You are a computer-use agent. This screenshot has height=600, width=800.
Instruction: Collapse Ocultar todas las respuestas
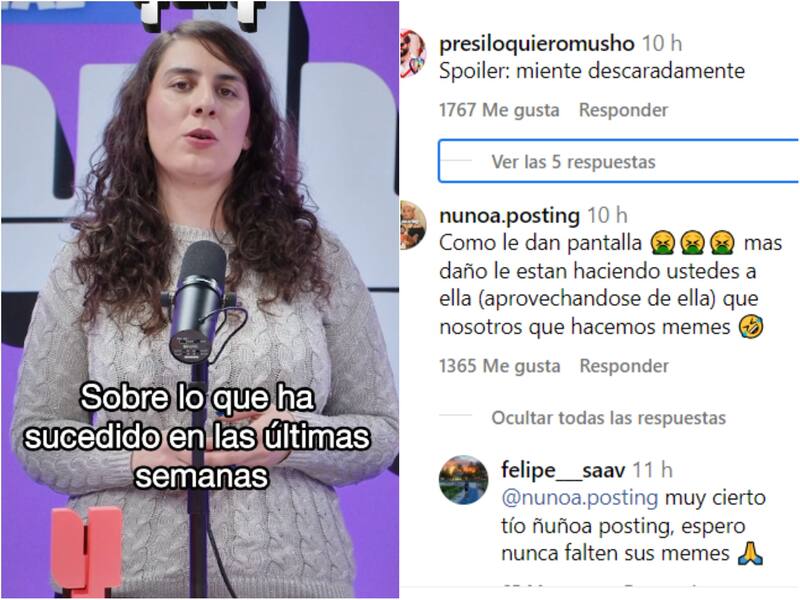[x=608, y=418]
